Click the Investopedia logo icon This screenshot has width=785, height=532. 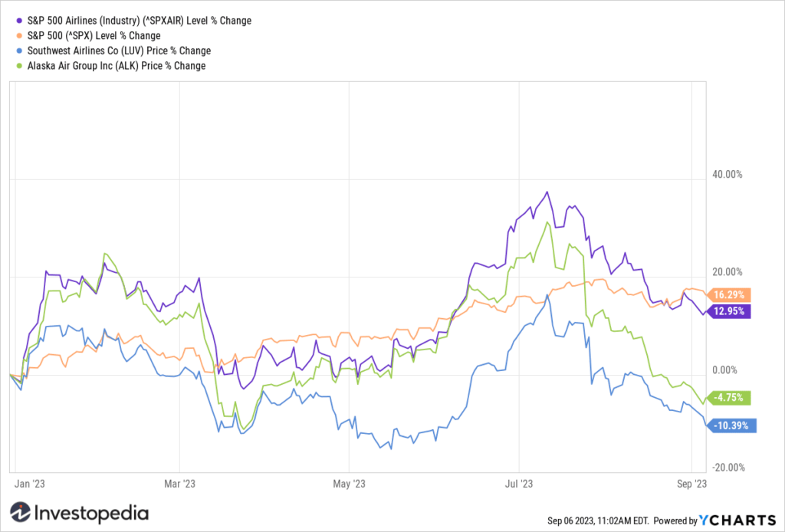(x=20, y=513)
